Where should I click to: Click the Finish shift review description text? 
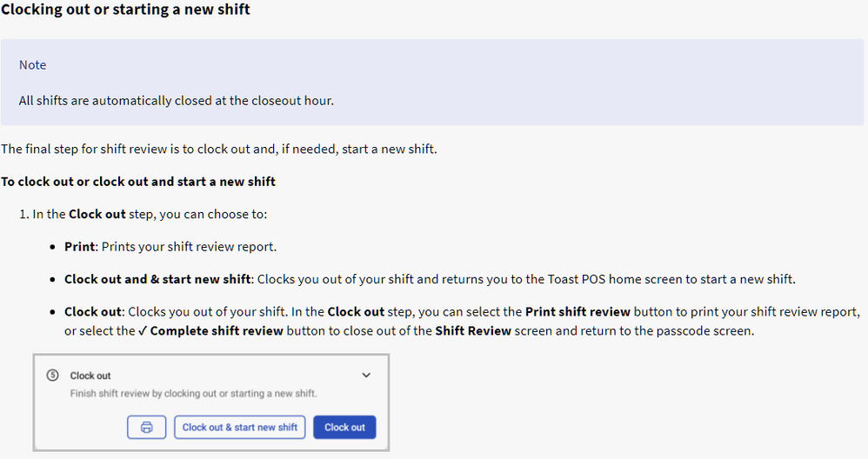193,394
